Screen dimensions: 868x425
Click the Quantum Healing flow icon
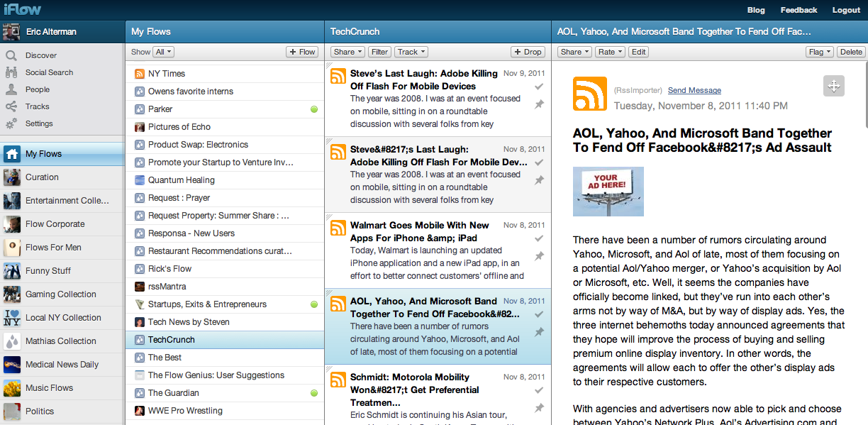tap(140, 180)
